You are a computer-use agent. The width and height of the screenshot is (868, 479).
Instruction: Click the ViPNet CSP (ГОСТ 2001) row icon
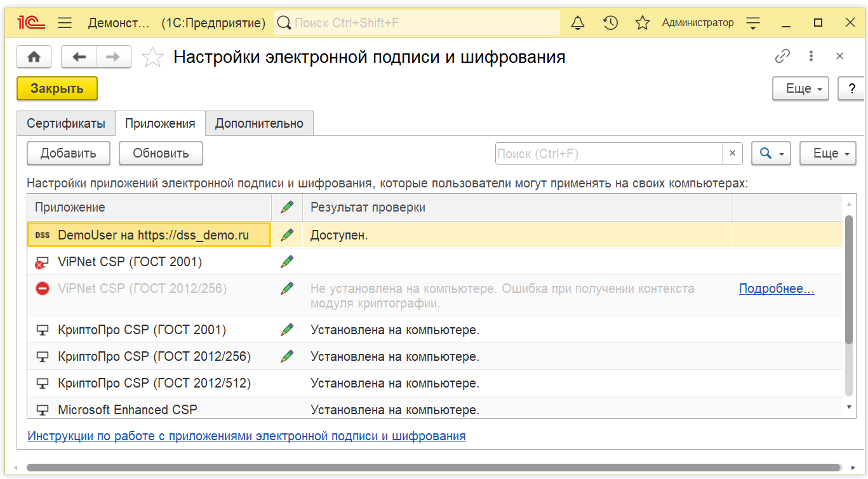pos(42,262)
